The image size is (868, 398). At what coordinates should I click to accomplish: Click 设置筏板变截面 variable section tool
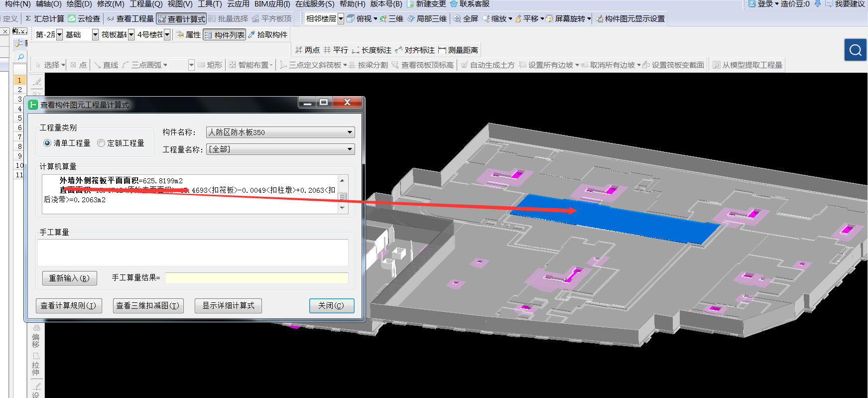(673, 65)
